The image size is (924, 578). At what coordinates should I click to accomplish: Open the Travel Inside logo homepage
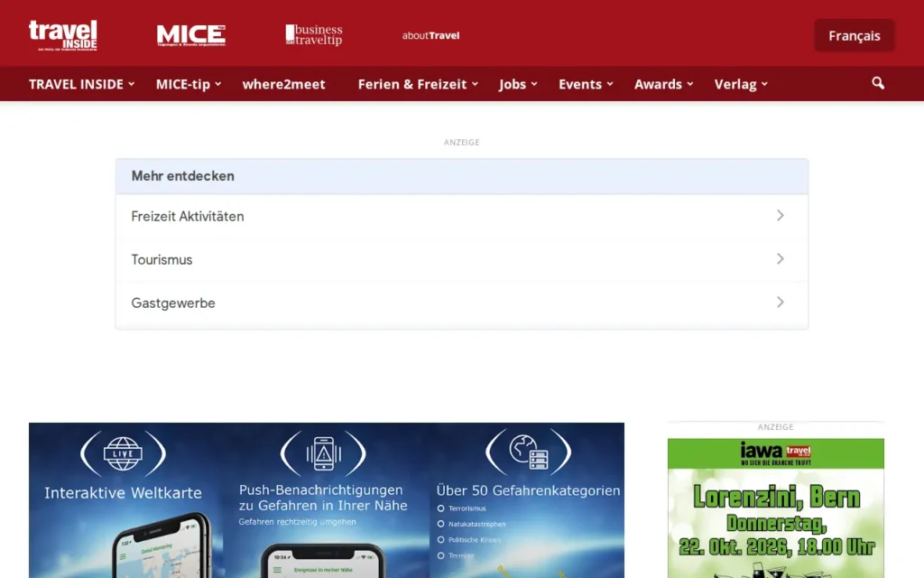(63, 35)
